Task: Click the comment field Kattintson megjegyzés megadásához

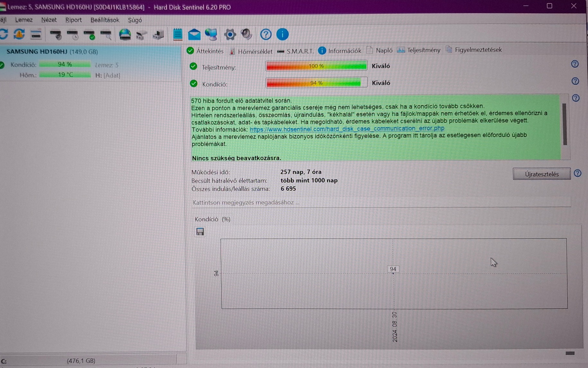Action: click(381, 202)
